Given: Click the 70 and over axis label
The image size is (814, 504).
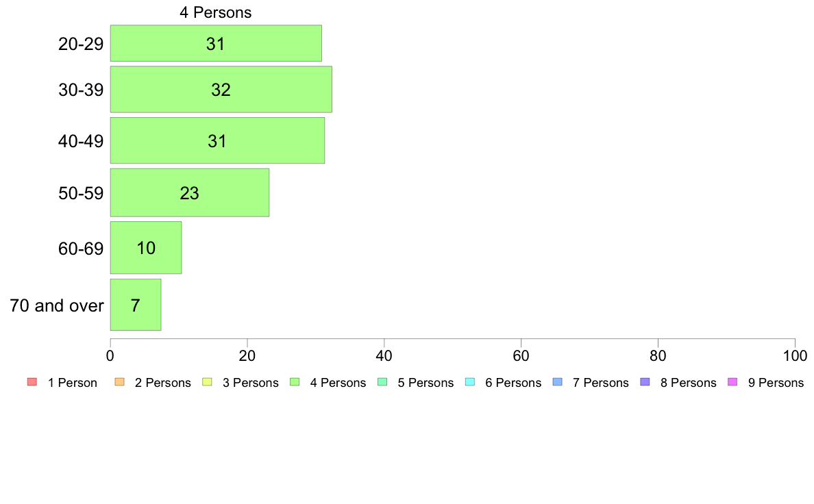Looking at the screenshot, I should click(x=57, y=305).
